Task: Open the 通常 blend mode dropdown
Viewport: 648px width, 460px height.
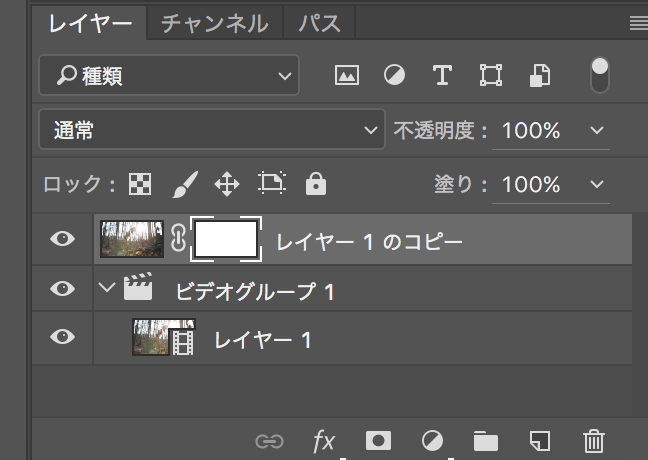Action: [x=212, y=129]
